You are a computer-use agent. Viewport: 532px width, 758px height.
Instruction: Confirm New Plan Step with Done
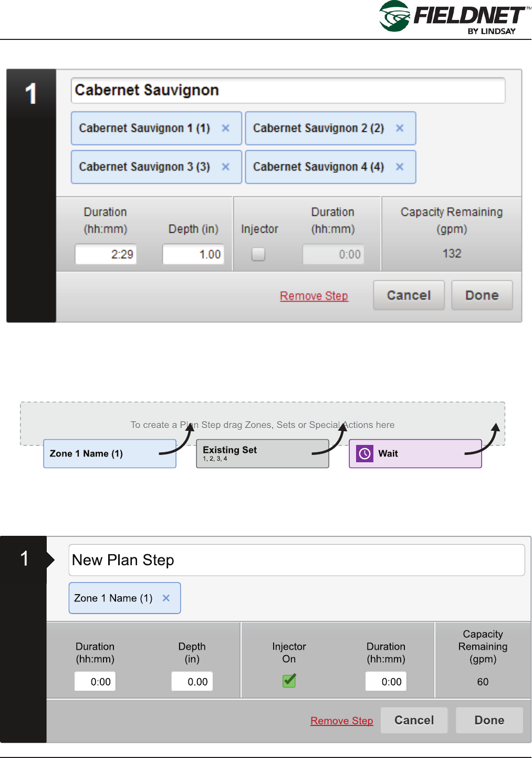pyautogui.click(x=489, y=720)
